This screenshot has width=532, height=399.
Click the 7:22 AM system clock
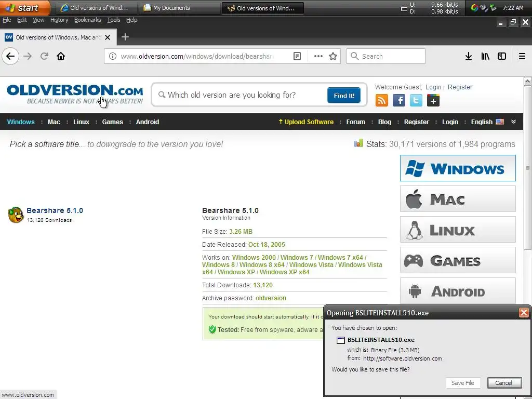[x=513, y=8]
